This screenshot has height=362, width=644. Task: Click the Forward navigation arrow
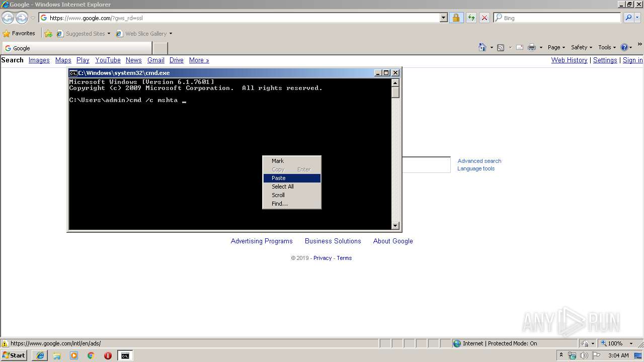click(22, 18)
